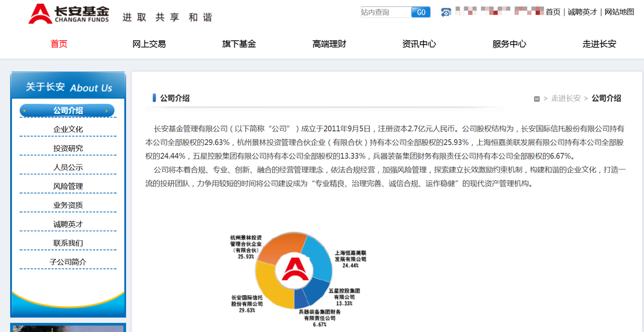The height and width of the screenshot is (332, 644).
Task: Click the dark blue 13.33% pie segment
Action: coord(317,290)
